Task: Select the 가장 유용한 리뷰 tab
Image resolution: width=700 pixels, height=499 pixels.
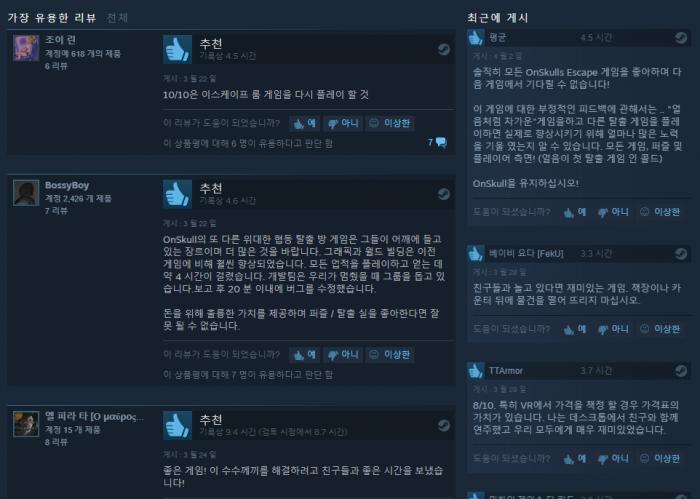Action: click(52, 18)
